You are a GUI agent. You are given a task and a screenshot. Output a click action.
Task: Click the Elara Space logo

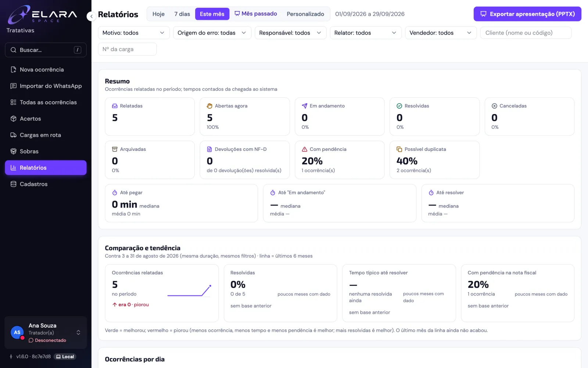43,15
